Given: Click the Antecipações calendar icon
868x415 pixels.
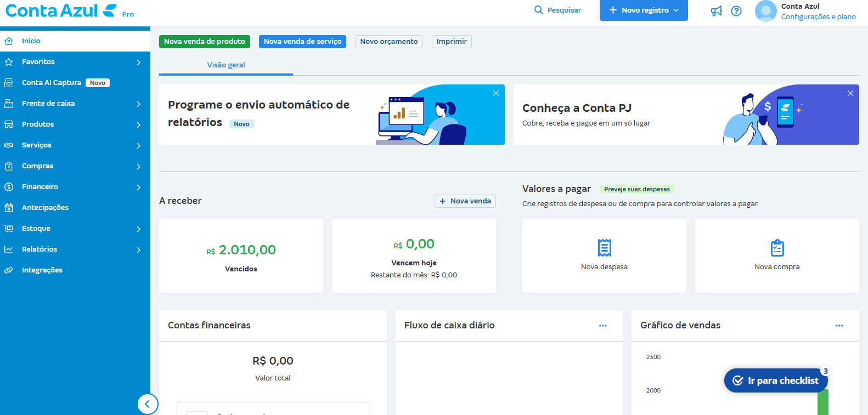Looking at the screenshot, I should pyautogui.click(x=9, y=208).
